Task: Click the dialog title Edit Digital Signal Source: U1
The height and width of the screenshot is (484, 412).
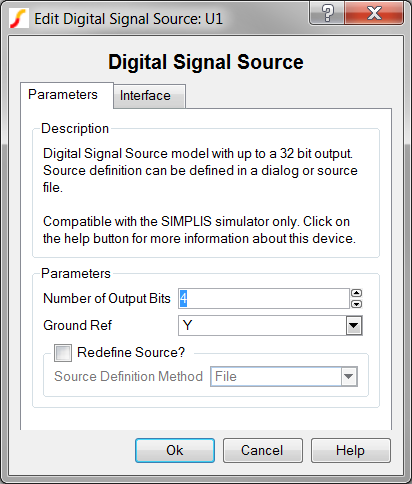Action: (x=128, y=19)
